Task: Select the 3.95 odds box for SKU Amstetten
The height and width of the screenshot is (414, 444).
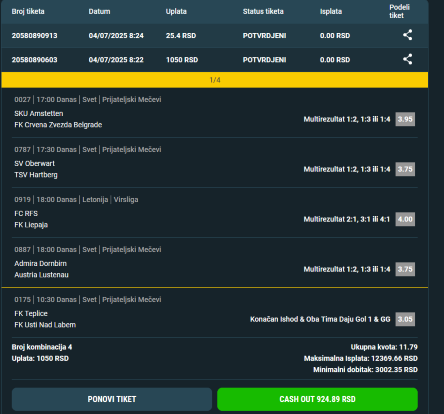Action: pos(405,119)
